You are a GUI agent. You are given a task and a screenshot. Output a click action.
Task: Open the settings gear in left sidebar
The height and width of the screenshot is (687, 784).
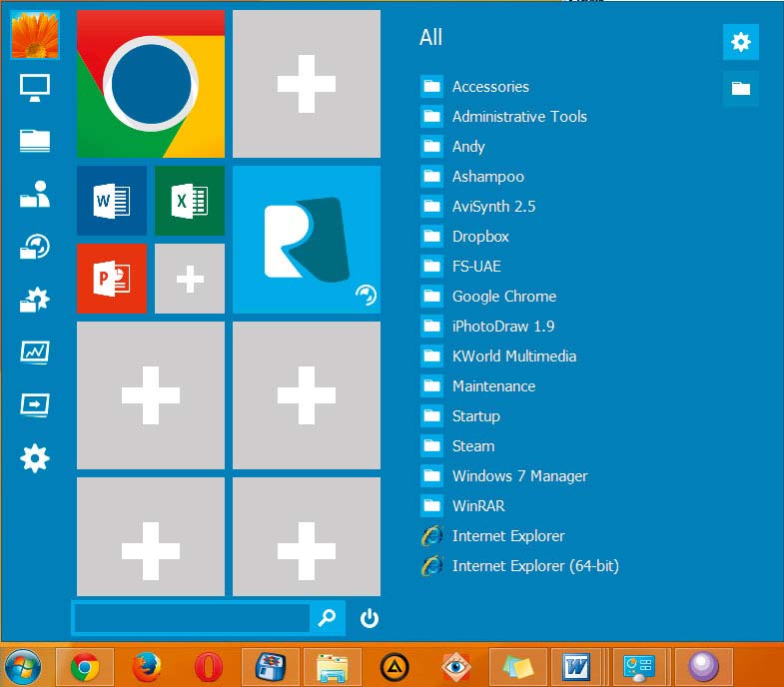[35, 458]
